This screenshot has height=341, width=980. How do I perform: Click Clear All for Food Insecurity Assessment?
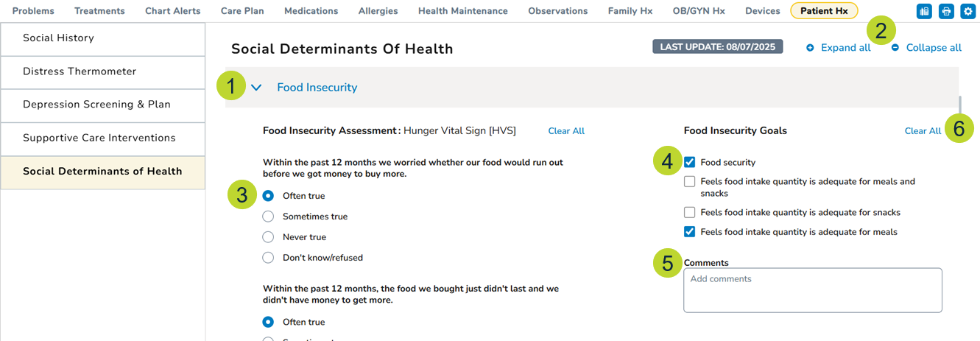566,131
